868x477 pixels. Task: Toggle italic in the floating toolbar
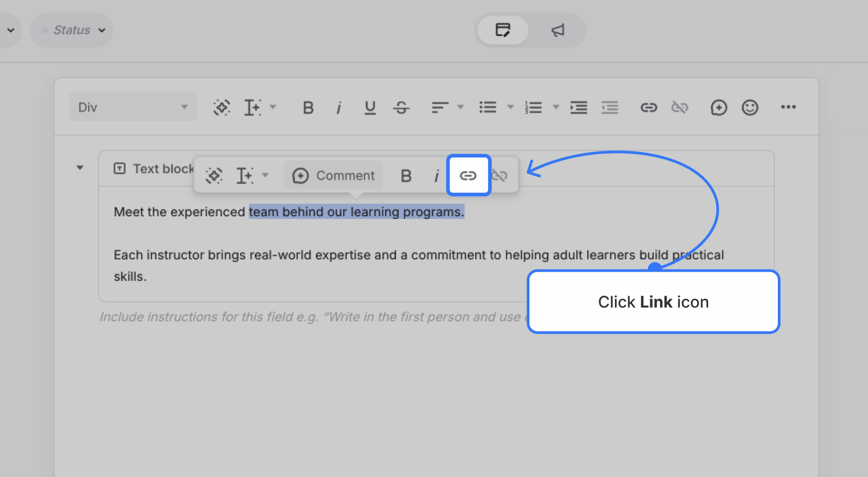[437, 175]
